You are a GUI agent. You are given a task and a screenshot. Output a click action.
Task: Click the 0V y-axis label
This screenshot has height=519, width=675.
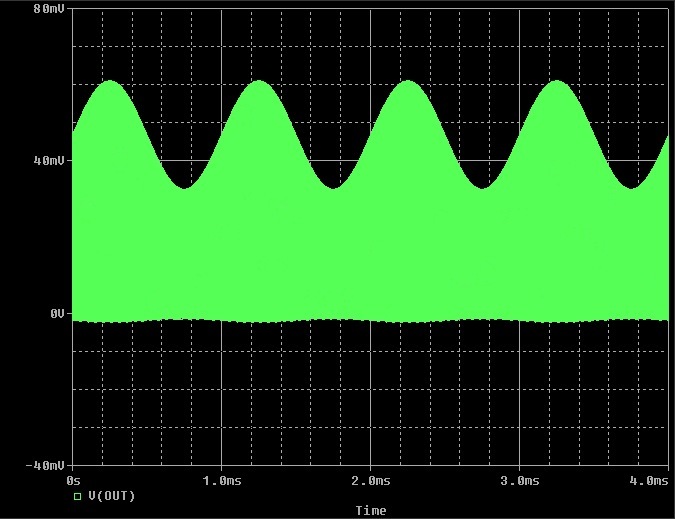pos(57,314)
